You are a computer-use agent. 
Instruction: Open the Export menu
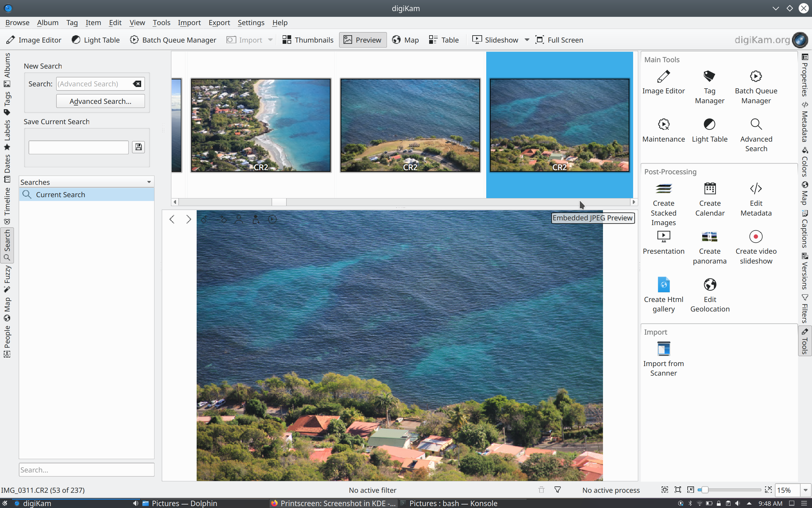tap(219, 23)
